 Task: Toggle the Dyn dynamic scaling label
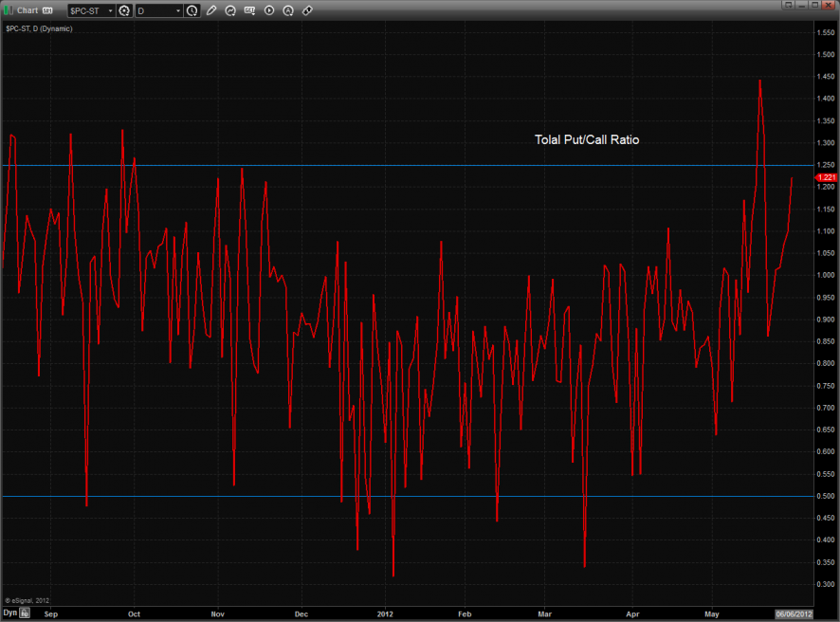(9, 613)
